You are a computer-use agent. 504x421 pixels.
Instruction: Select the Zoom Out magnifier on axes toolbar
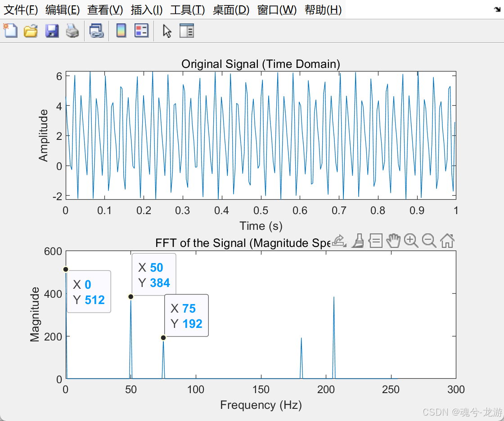click(429, 241)
